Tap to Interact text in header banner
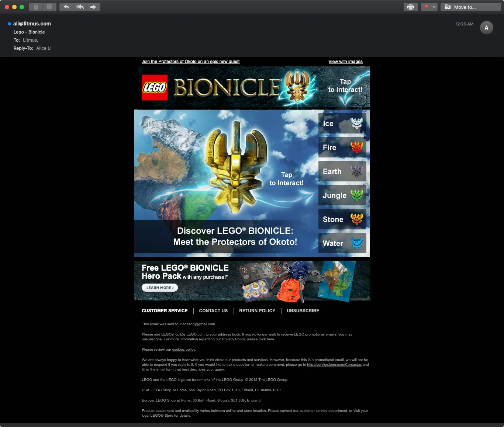 (x=345, y=86)
